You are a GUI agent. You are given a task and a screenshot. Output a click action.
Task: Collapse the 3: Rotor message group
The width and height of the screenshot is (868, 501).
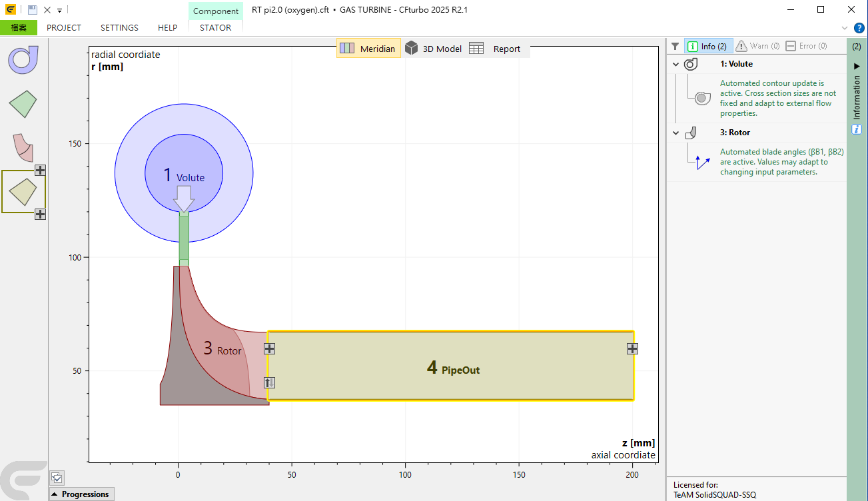(675, 133)
